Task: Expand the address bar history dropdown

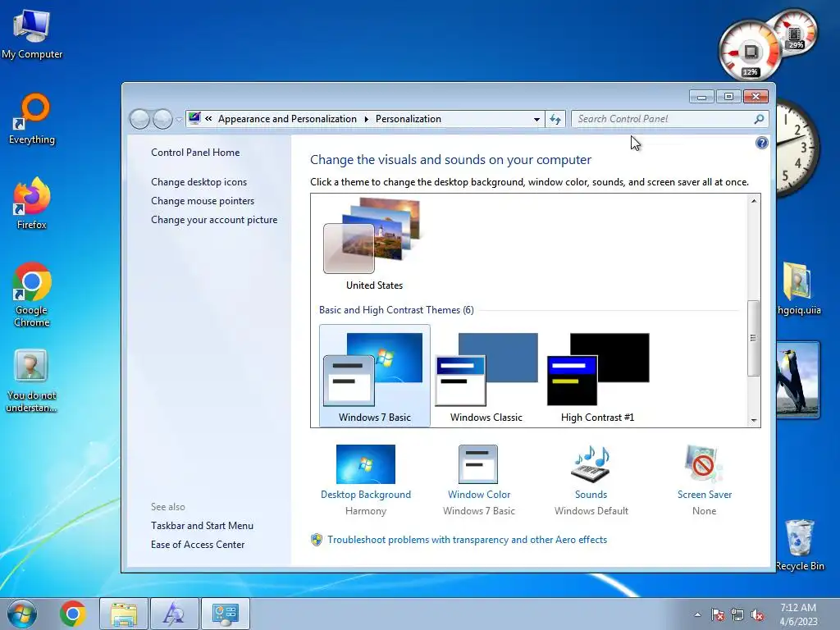Action: click(536, 119)
